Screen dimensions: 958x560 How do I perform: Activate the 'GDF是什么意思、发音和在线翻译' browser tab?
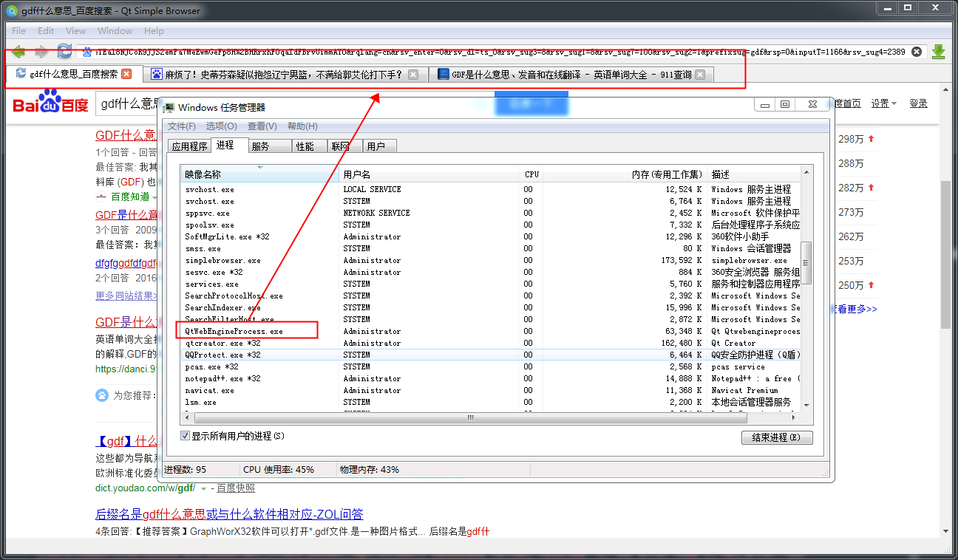[572, 75]
